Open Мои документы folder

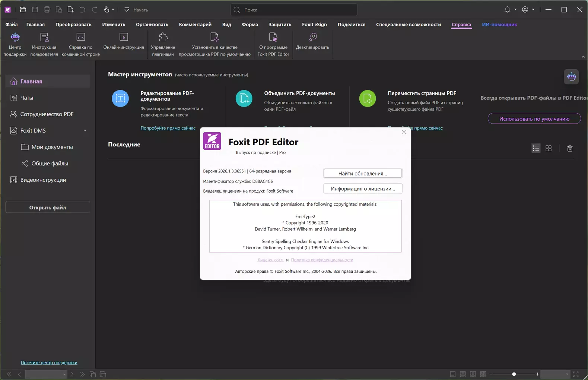coord(48,147)
